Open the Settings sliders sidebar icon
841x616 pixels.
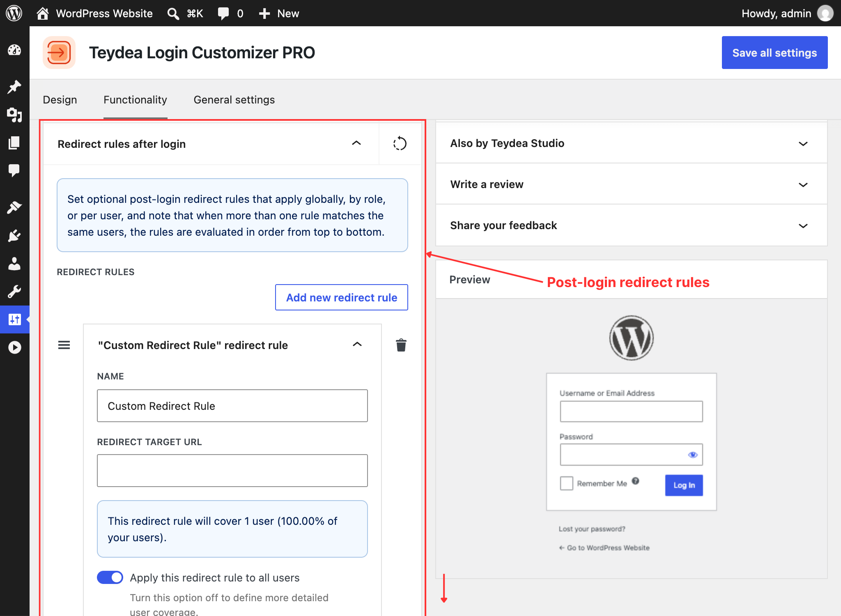(x=15, y=319)
